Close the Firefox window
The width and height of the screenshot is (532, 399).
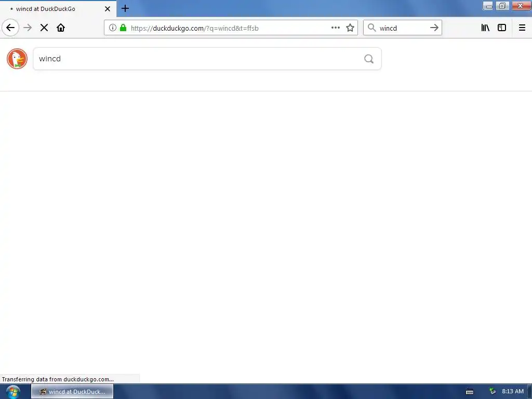(x=521, y=6)
